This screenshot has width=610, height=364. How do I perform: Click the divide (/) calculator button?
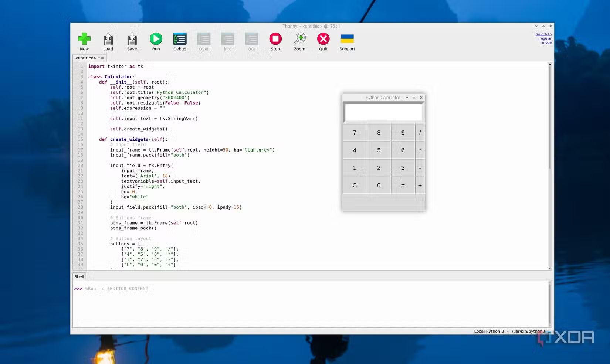pos(420,133)
